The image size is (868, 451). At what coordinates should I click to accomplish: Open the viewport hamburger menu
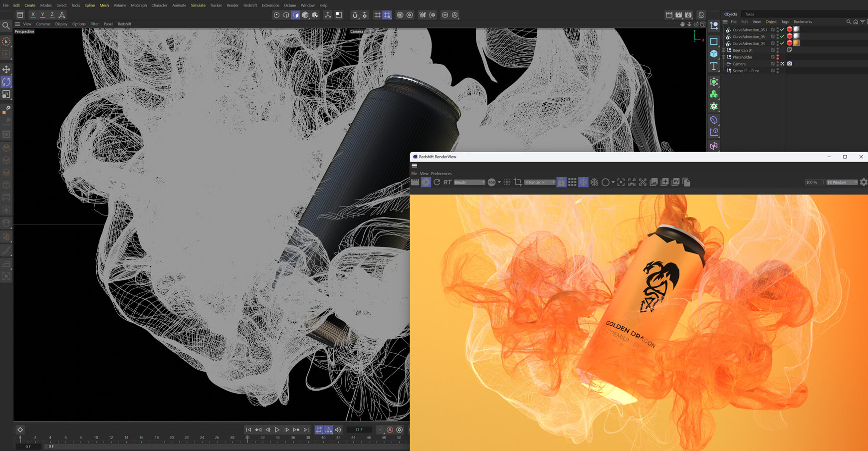(x=17, y=24)
